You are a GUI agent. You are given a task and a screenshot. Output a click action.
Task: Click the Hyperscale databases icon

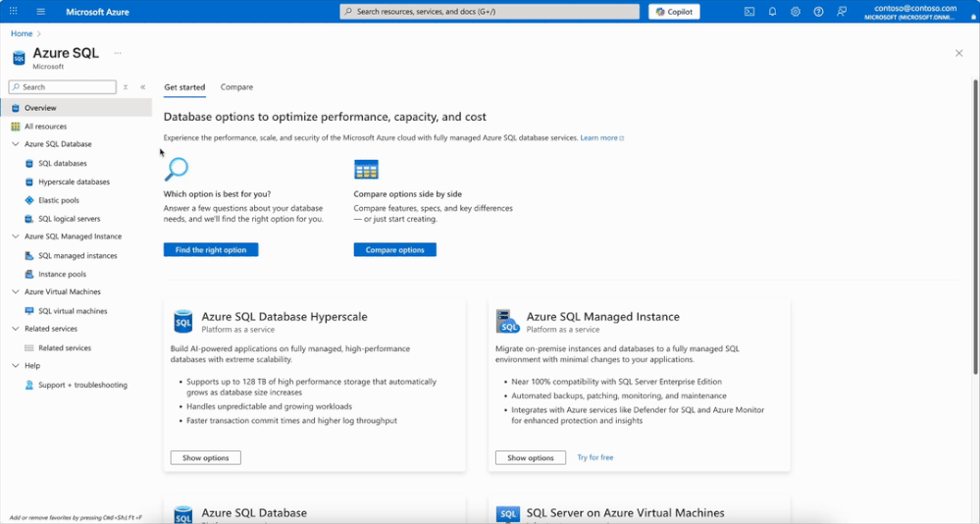click(28, 182)
